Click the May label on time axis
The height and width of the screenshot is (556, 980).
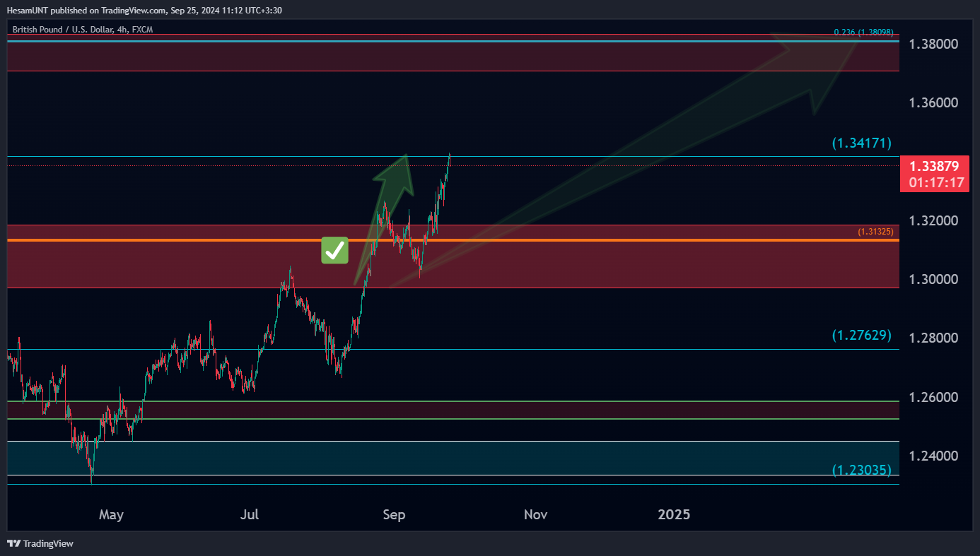pyautogui.click(x=111, y=515)
